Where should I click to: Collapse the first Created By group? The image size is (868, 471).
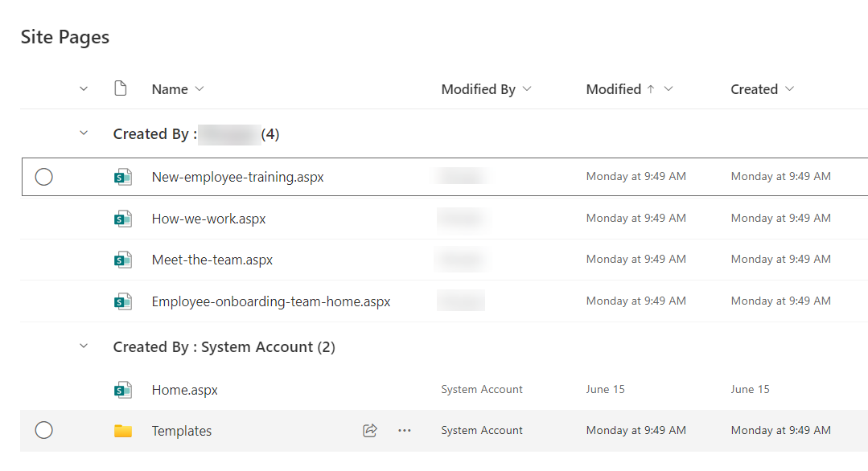(x=84, y=133)
